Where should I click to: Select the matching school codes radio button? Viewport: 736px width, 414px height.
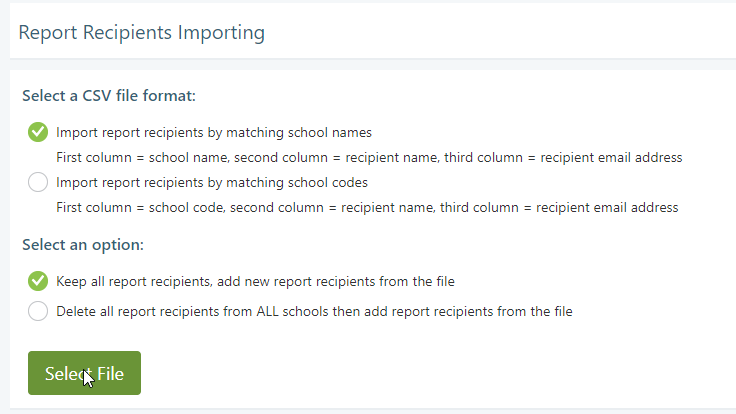click(38, 182)
